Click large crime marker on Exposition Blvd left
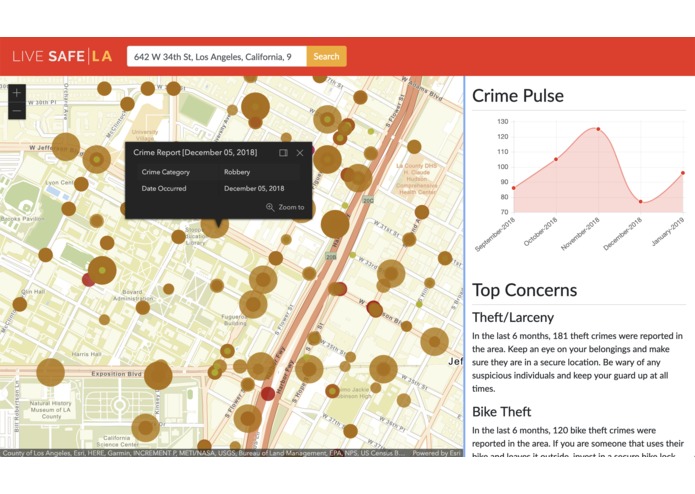The width and height of the screenshot is (695, 494). [51, 372]
